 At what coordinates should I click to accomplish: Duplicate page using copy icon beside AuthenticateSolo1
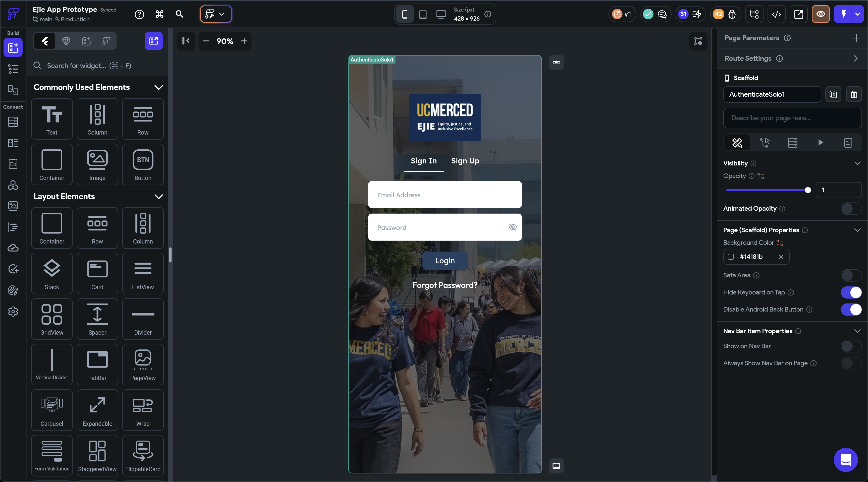pyautogui.click(x=833, y=94)
